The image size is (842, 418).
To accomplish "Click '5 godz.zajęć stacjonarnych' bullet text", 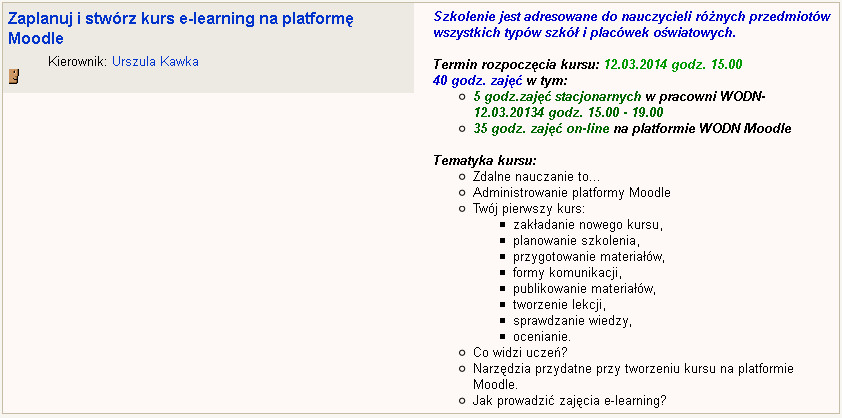I will (557, 97).
